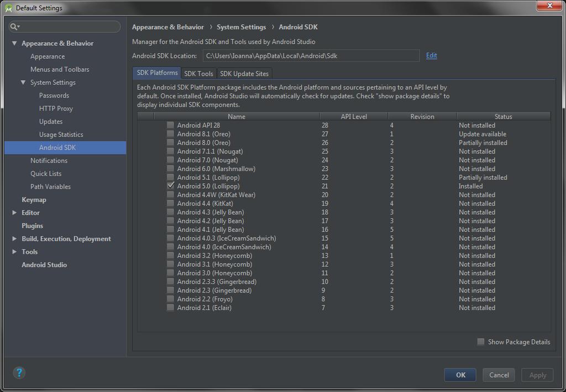The image size is (566, 392).
Task: Collapse the System Settings tree node
Action: [x=23, y=83]
